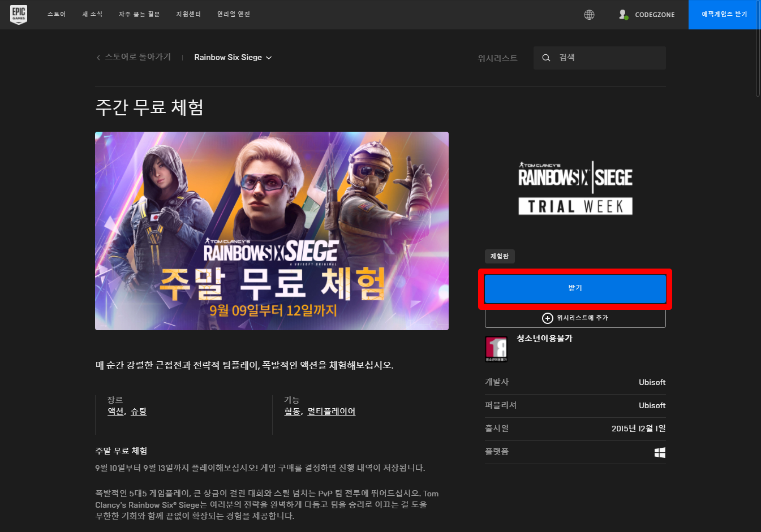Click the 멀티플레이어 feature link
The width and height of the screenshot is (761, 532).
tap(332, 412)
